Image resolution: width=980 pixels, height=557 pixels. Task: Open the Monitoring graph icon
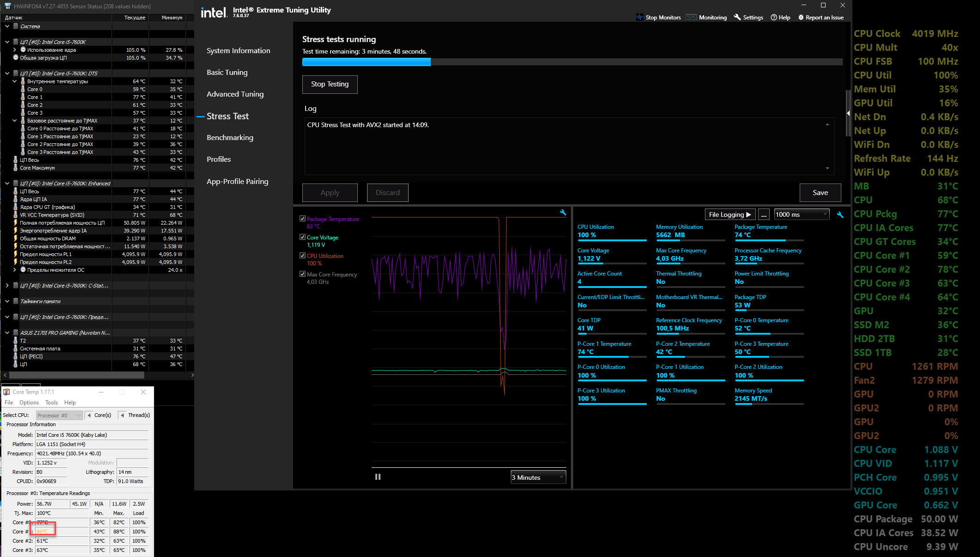pos(691,17)
